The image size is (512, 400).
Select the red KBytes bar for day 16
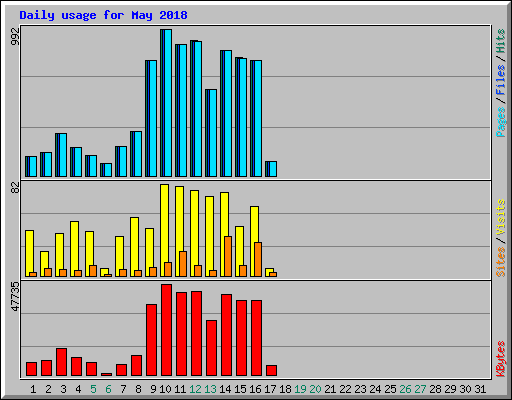[x=256, y=338]
